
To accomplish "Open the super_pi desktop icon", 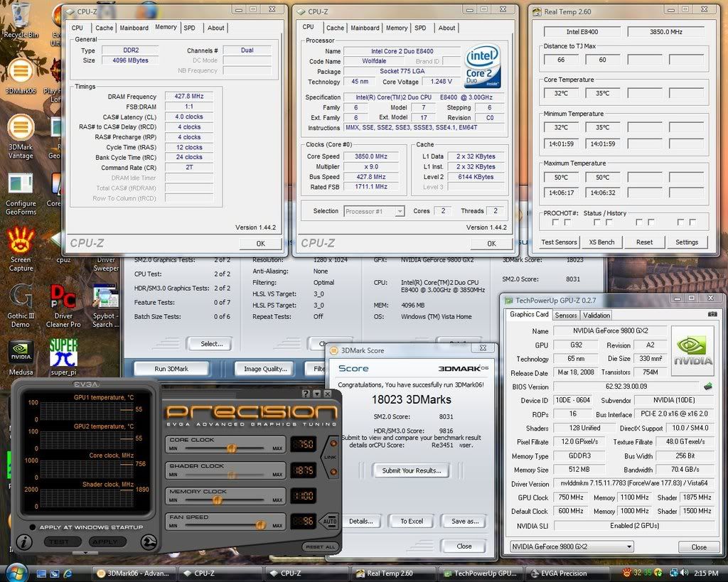I will click(63, 357).
